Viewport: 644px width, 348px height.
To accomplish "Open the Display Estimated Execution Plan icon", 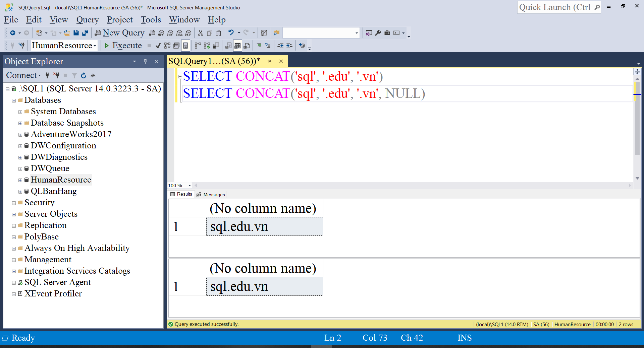I will (x=168, y=46).
